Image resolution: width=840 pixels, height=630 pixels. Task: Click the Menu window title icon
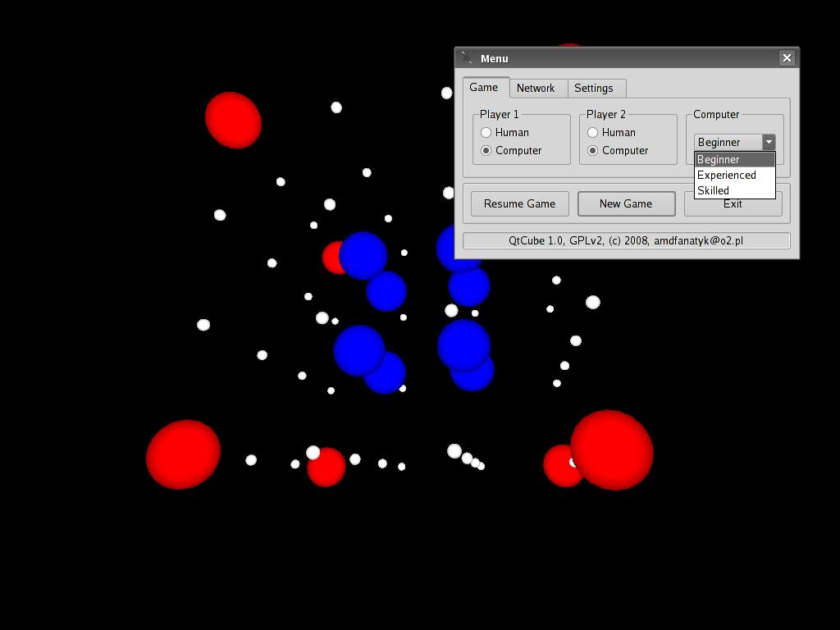[x=467, y=57]
